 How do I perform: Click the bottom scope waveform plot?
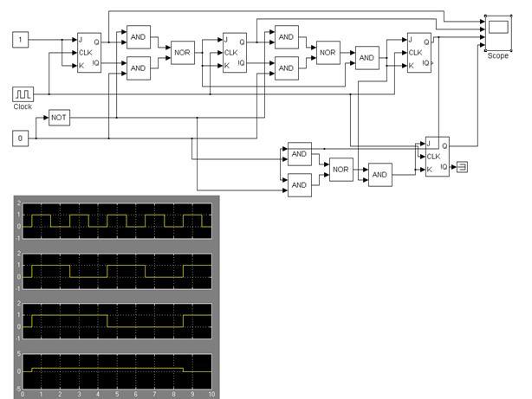pos(116,371)
